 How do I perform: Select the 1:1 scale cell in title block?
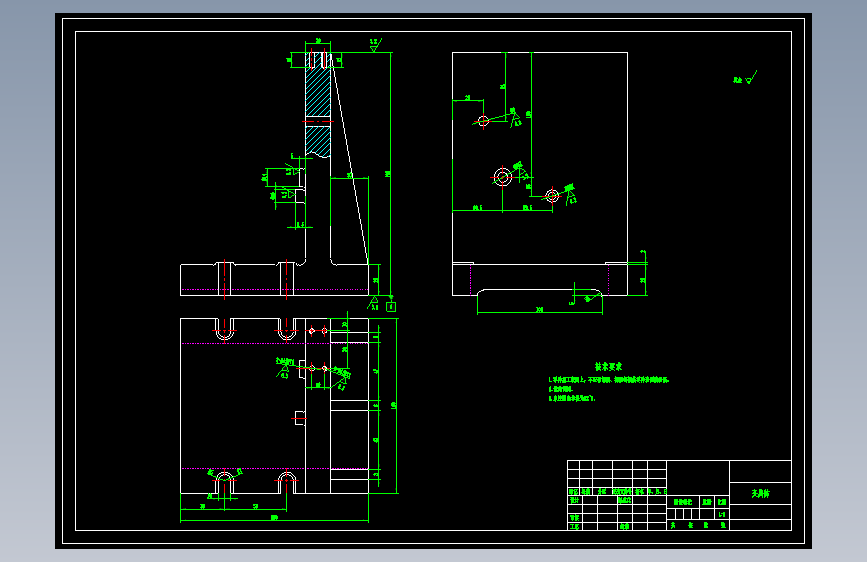[x=722, y=514]
